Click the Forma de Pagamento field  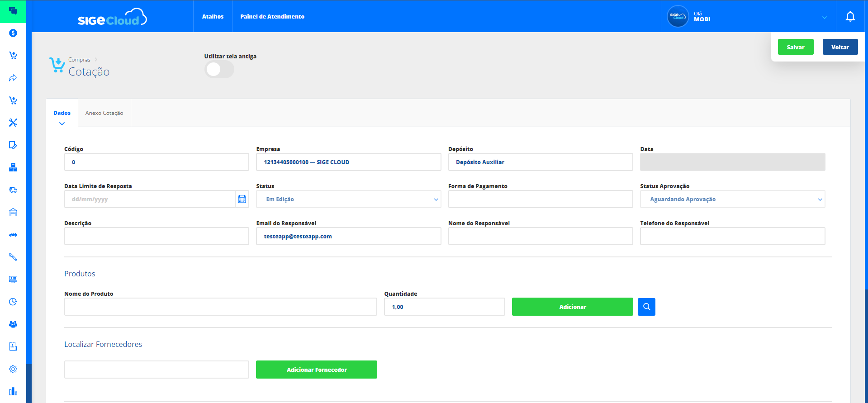click(541, 199)
